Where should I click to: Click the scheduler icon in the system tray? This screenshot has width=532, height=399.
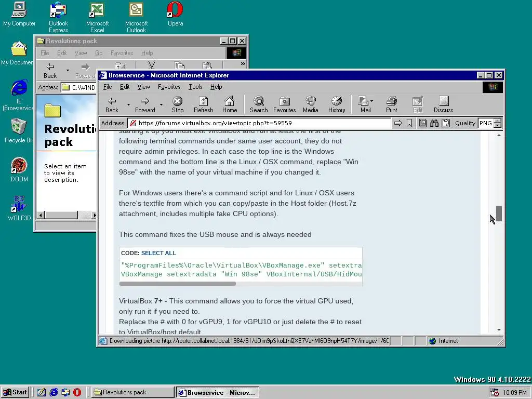pos(495,392)
